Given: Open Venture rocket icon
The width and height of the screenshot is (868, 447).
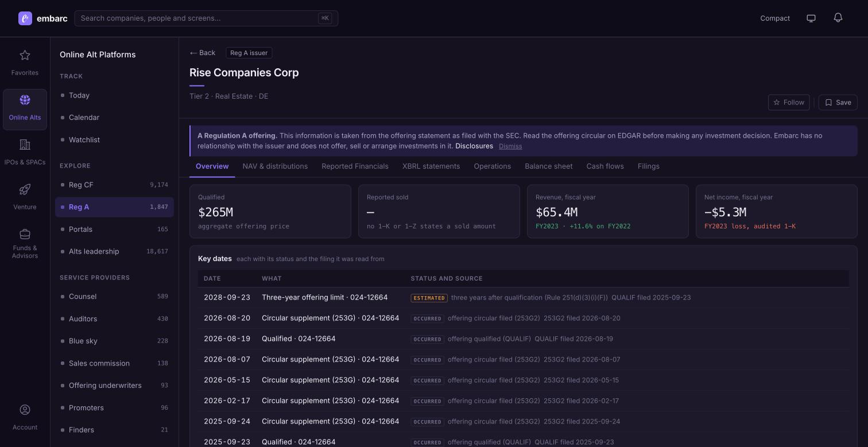Looking at the screenshot, I should pyautogui.click(x=25, y=189).
